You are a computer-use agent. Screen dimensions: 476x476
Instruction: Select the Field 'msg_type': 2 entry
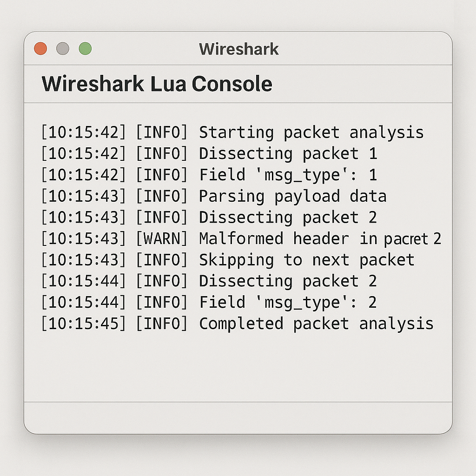209,302
